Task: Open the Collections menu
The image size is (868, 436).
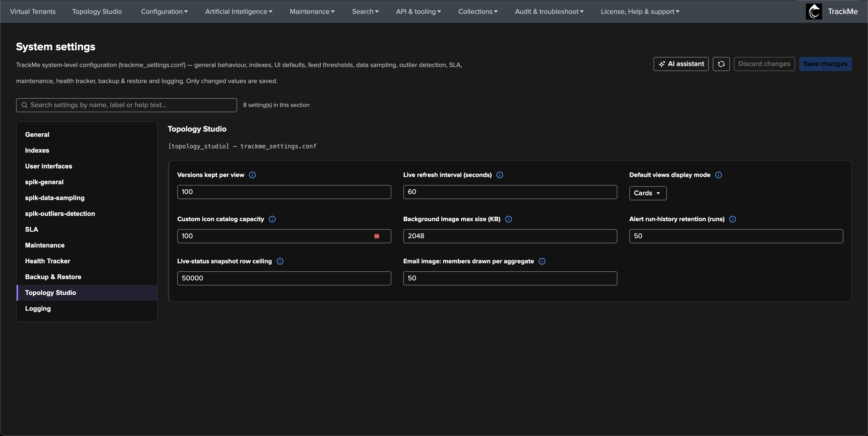Action: tap(478, 12)
